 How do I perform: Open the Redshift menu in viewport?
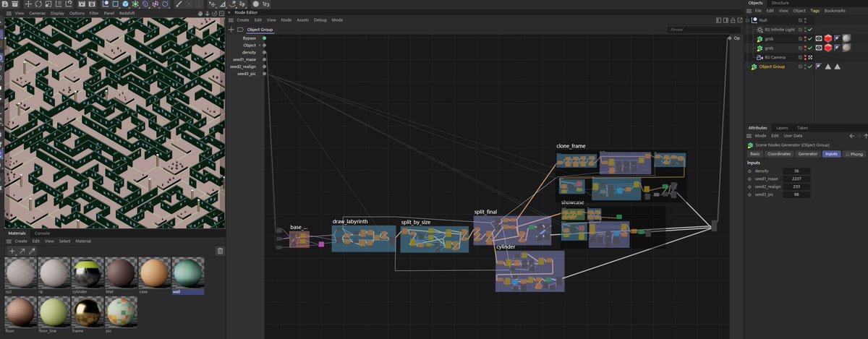pos(127,13)
